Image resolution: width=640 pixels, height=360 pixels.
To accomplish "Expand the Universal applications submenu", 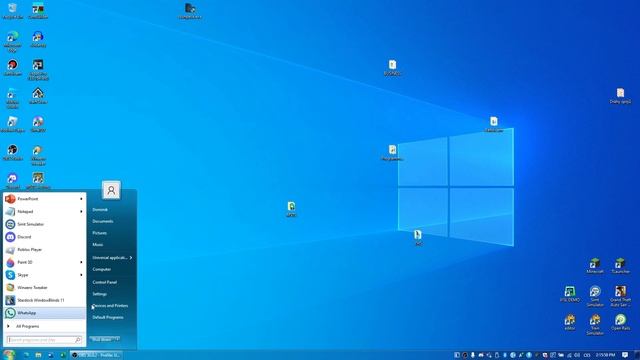I will tap(112, 258).
